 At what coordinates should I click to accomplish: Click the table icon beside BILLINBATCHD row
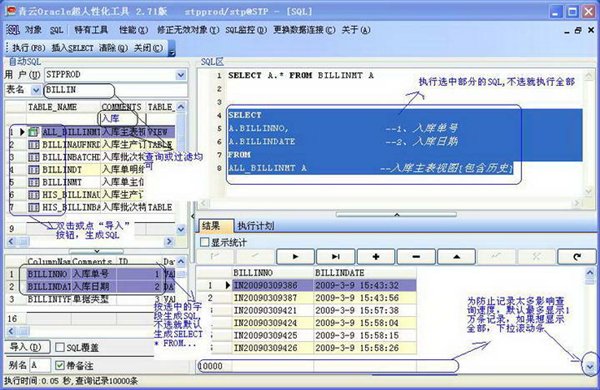[x=34, y=157]
